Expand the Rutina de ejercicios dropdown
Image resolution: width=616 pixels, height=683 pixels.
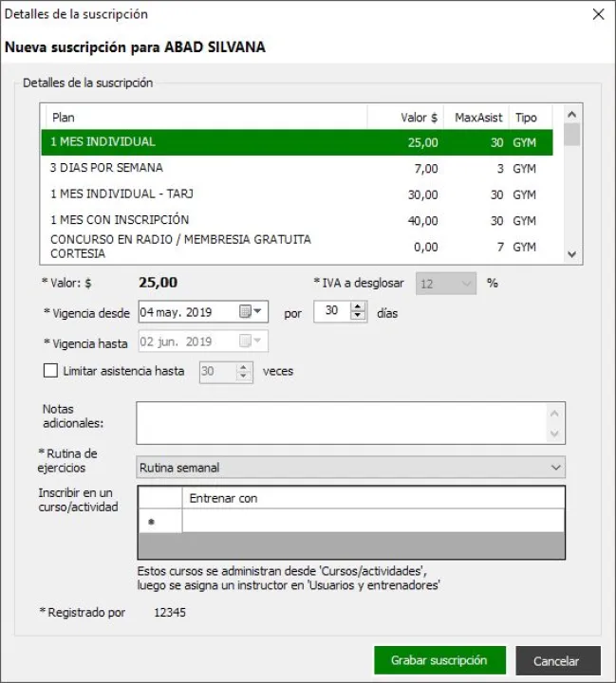click(555, 468)
